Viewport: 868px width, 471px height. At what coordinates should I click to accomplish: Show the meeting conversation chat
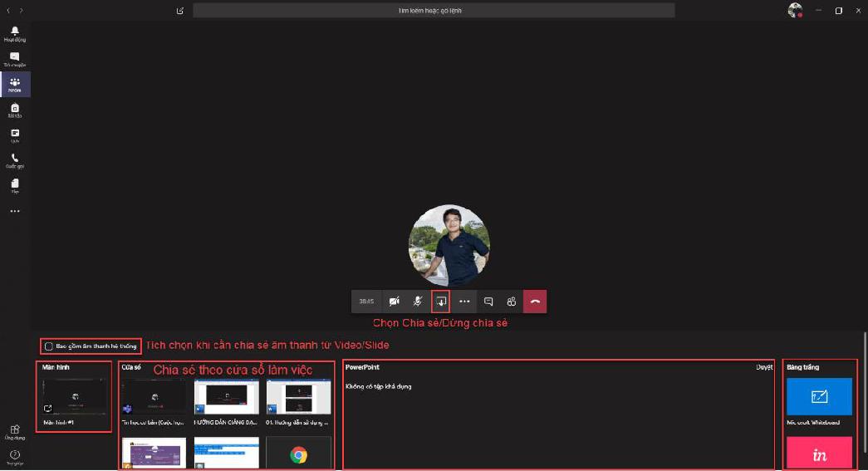coord(488,302)
